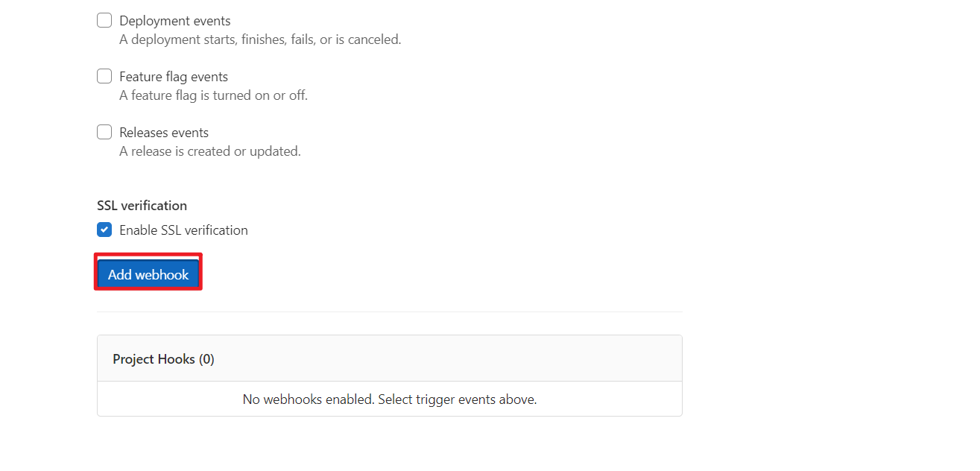Click the Project Hooks (0) header
Screen dimensions: 980x471
click(x=390, y=358)
